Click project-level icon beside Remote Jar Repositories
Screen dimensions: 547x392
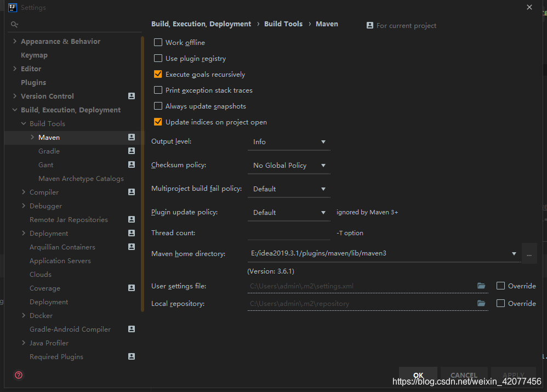(132, 219)
